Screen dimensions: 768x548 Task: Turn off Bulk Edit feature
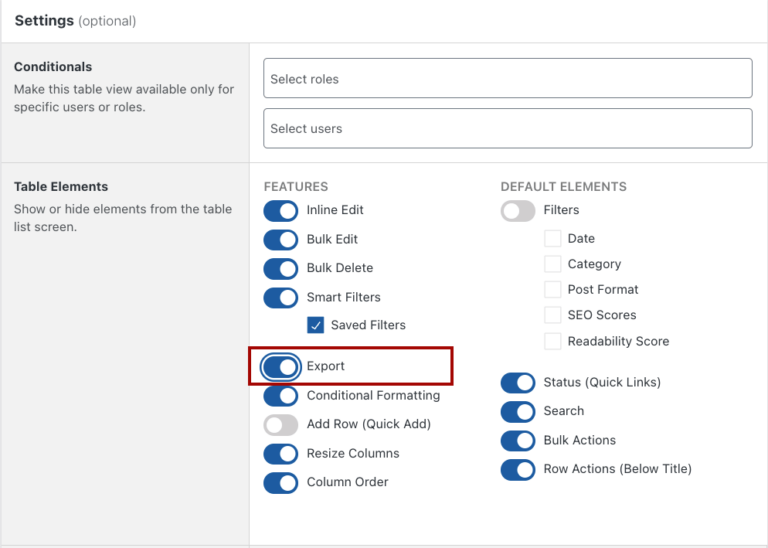click(281, 240)
